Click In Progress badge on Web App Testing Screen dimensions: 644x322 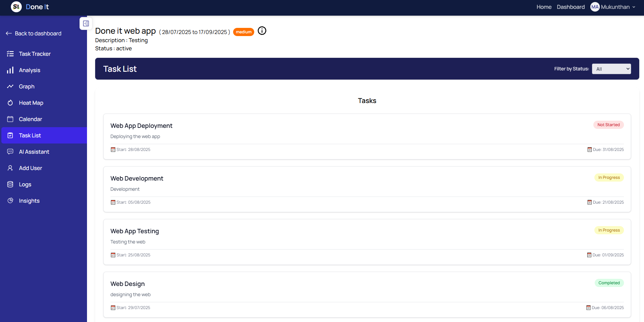[609, 230]
